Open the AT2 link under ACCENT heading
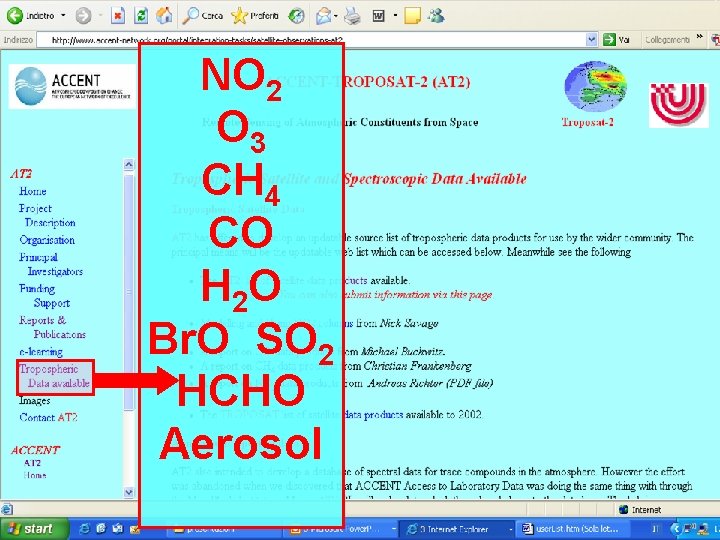This screenshot has height=540, width=720. (x=32, y=463)
